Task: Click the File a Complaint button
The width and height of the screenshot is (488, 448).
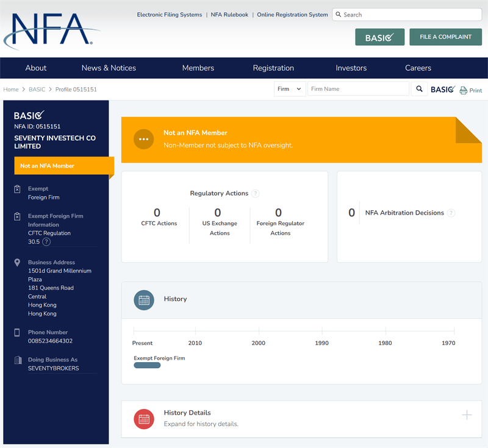Action: click(445, 37)
